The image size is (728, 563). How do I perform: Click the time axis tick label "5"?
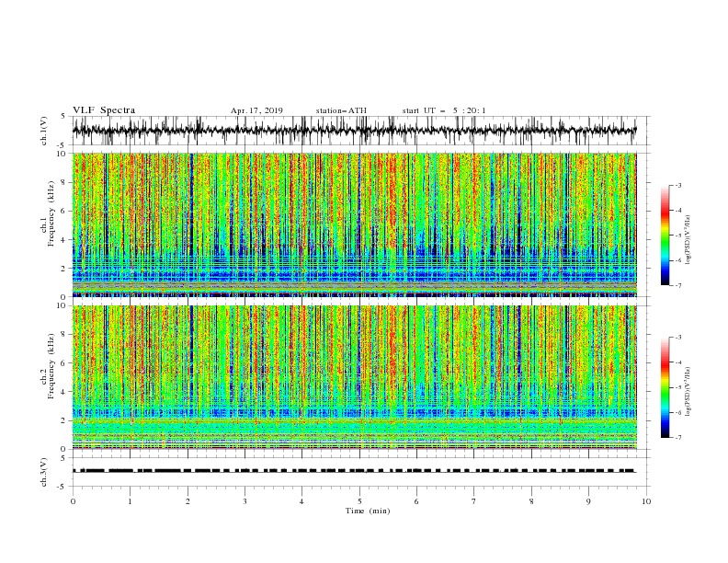(x=359, y=501)
